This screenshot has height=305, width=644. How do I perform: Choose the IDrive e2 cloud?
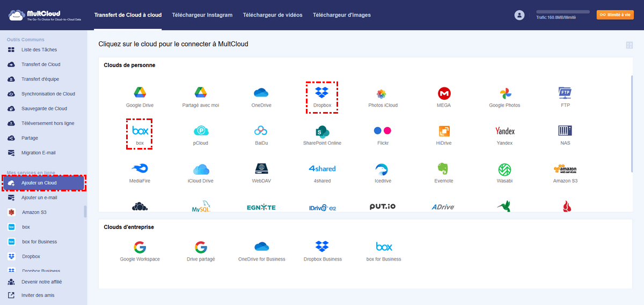[x=322, y=207]
